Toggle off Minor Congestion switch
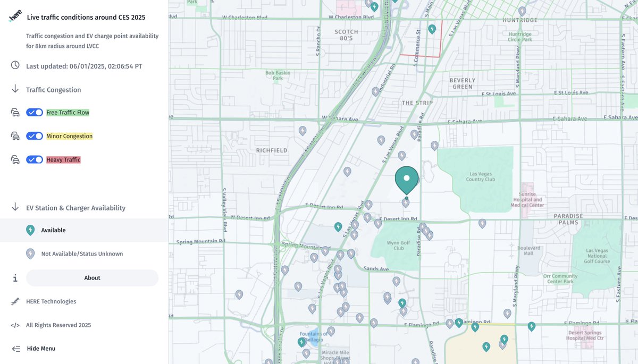638x364 pixels. (35, 136)
